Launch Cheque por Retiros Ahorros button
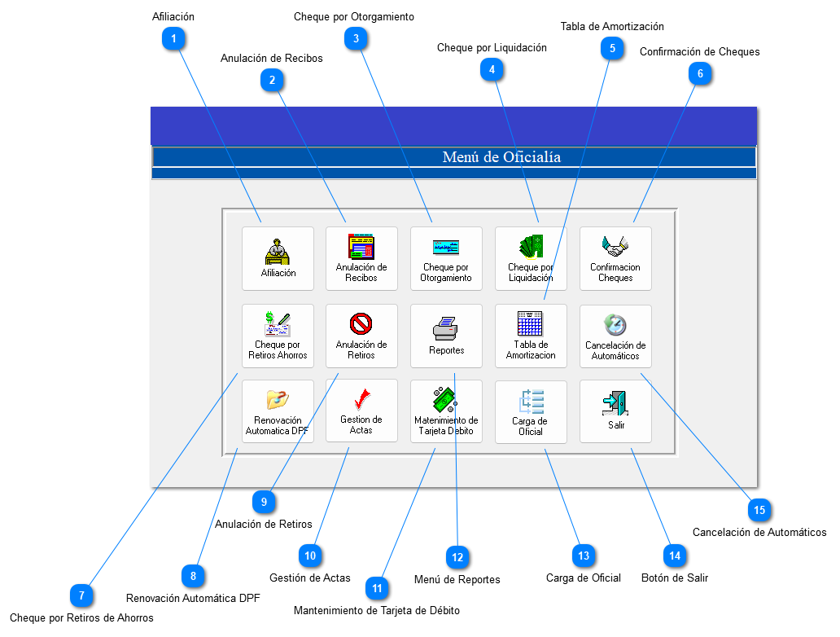The width and height of the screenshot is (840, 637). [278, 336]
